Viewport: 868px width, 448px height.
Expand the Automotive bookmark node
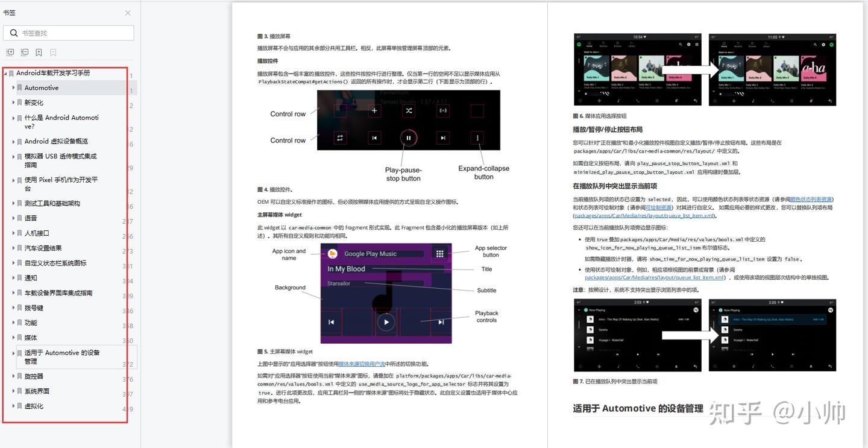point(13,87)
